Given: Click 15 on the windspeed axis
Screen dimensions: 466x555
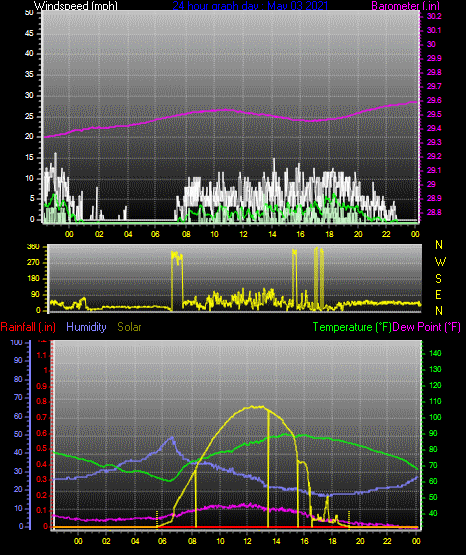Looking at the screenshot, I should pyautogui.click(x=29, y=158).
